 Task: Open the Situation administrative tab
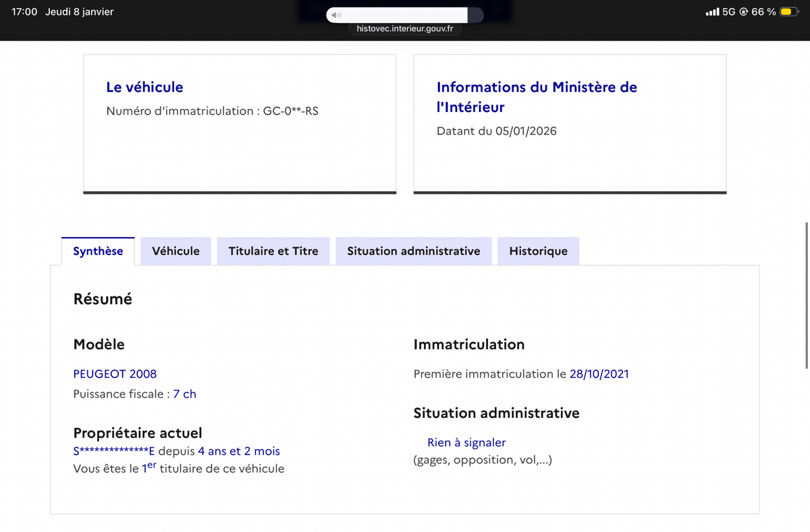point(414,251)
